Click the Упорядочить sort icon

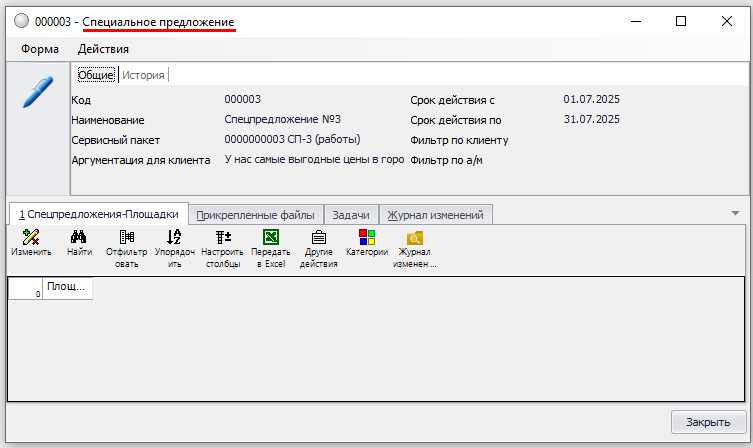174,238
